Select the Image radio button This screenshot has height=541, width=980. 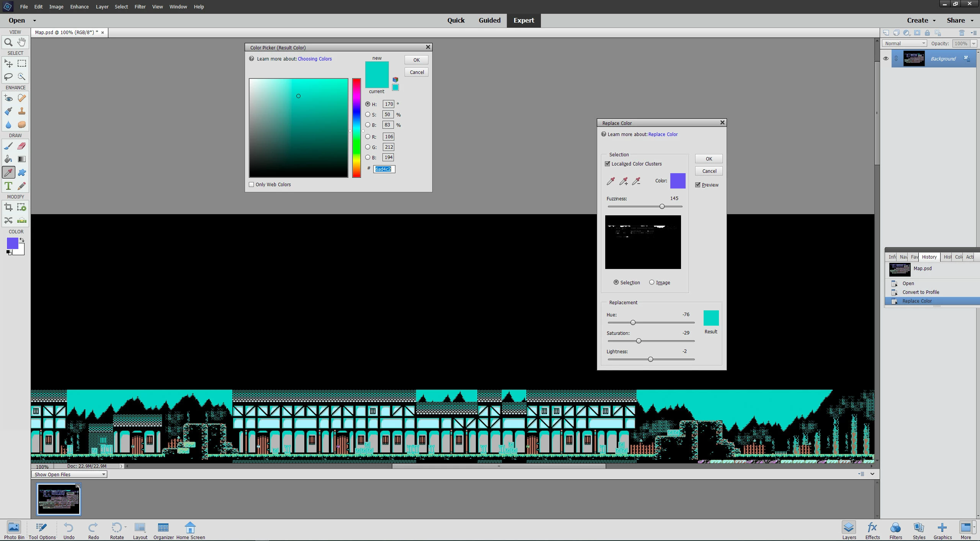click(x=652, y=282)
